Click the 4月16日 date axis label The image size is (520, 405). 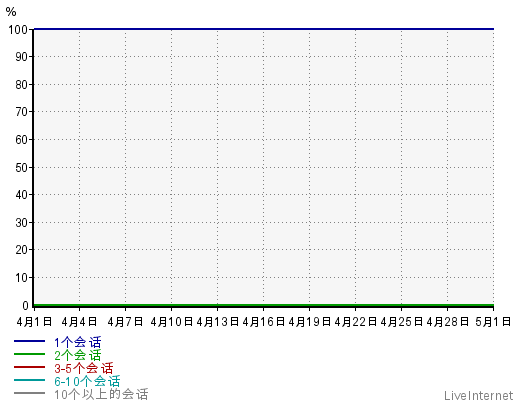coord(264,322)
